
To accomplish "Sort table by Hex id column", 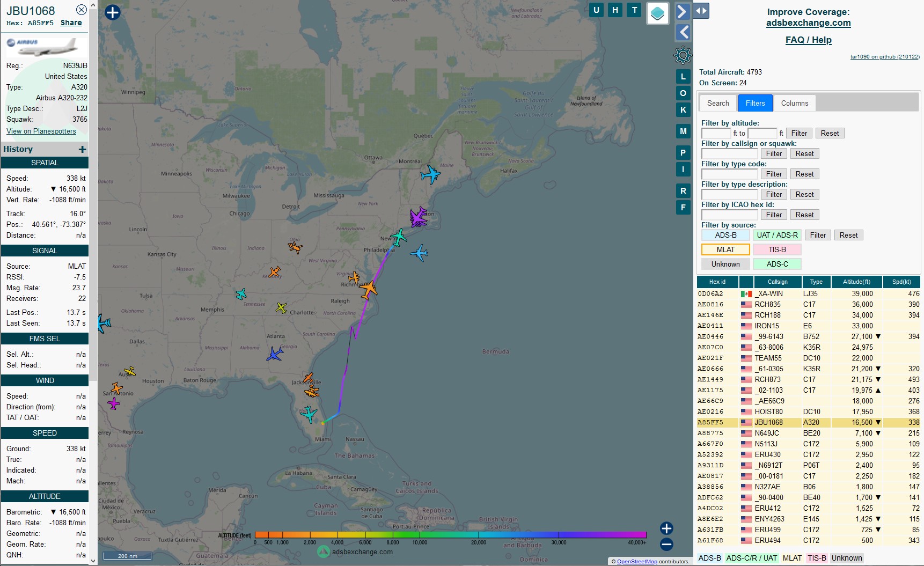I will (x=717, y=282).
